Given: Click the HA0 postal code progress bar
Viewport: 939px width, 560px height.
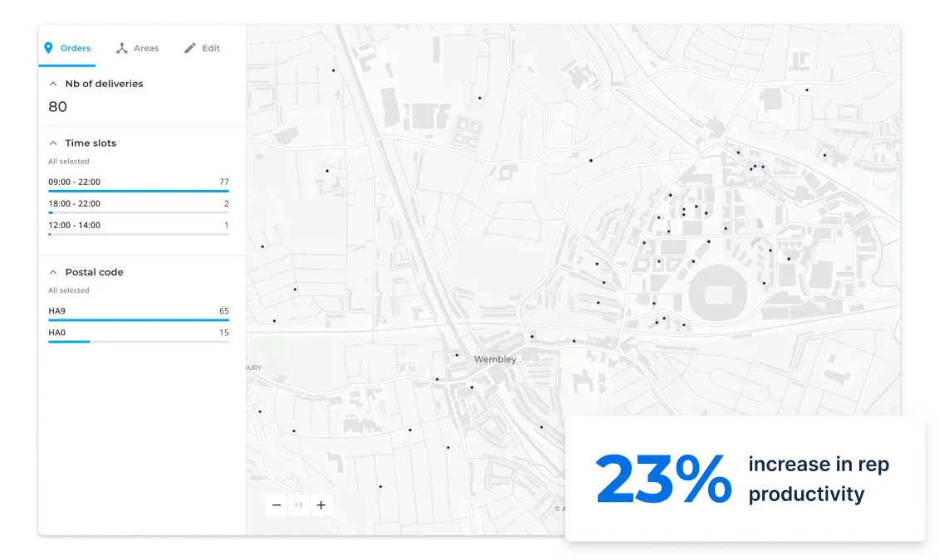Looking at the screenshot, I should (x=138, y=342).
